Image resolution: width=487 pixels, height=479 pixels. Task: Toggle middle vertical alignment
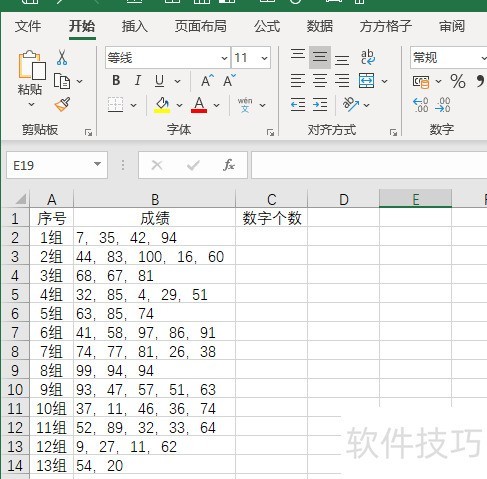coord(320,57)
